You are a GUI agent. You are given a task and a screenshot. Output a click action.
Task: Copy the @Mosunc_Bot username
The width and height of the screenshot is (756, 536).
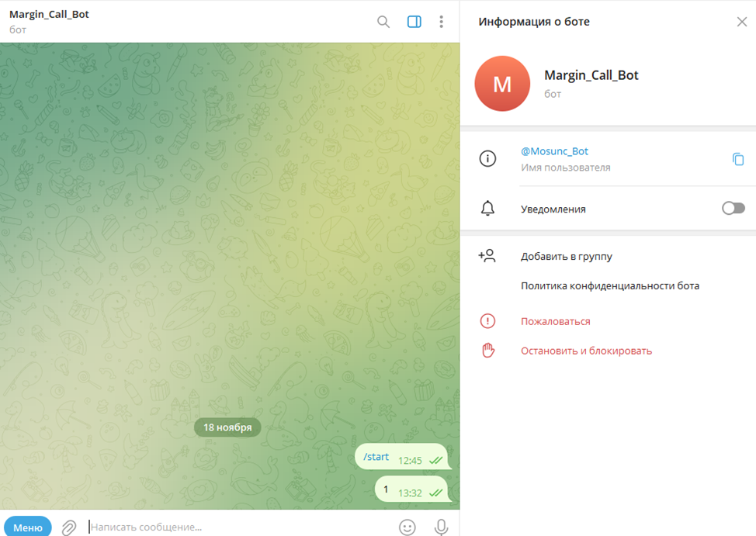tap(737, 159)
